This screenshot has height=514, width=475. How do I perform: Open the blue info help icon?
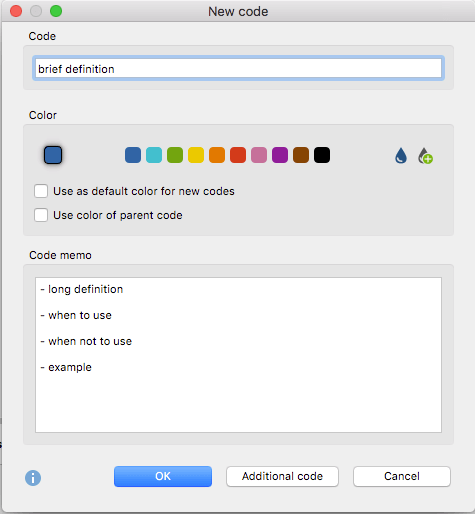(33, 478)
